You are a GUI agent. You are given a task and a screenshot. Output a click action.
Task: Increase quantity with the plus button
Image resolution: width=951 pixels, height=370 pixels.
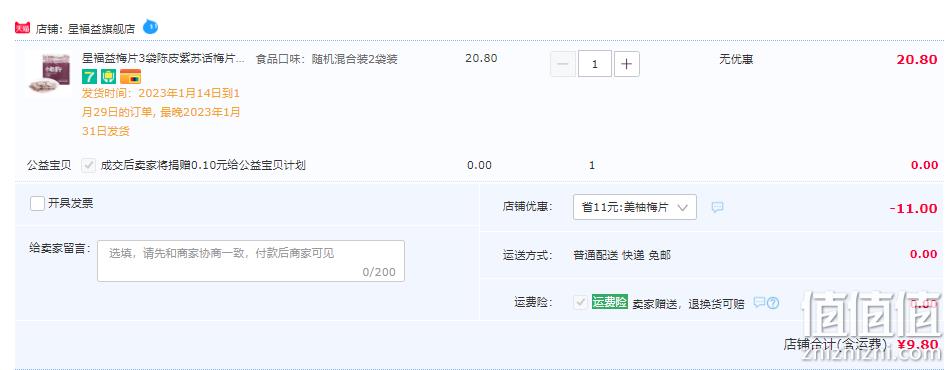click(627, 64)
